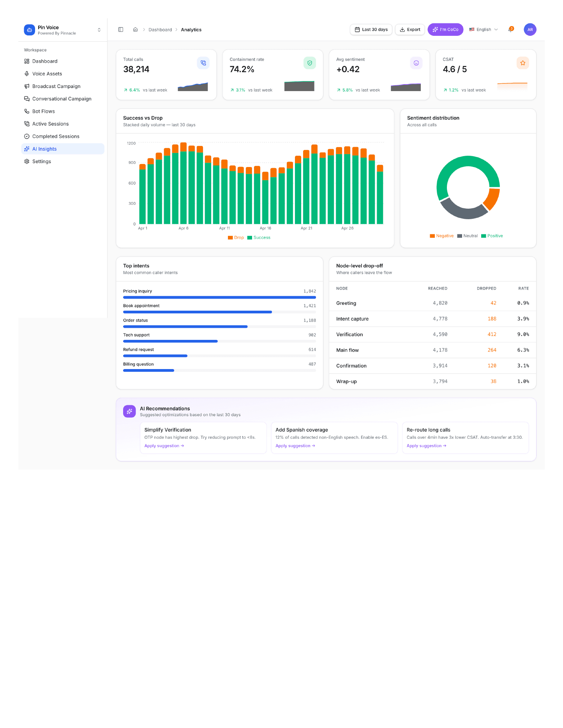Open Bot Flows in sidebar
The image size is (563, 728).
(x=63, y=111)
